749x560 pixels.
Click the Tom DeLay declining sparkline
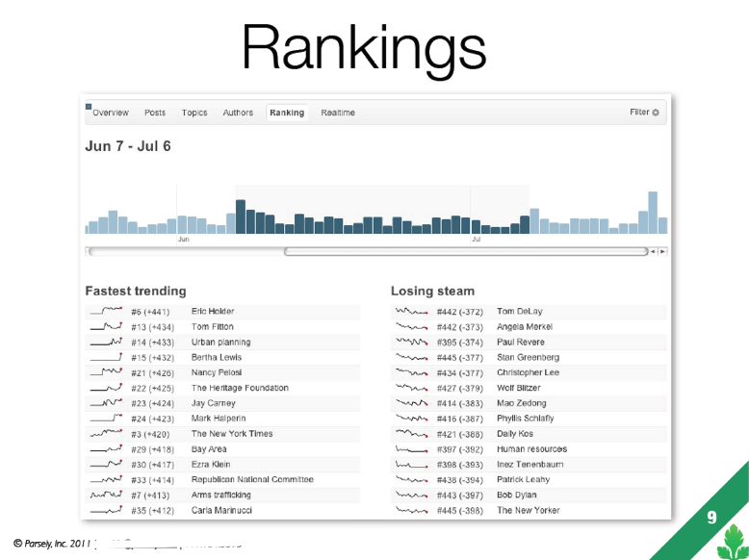[411, 312]
